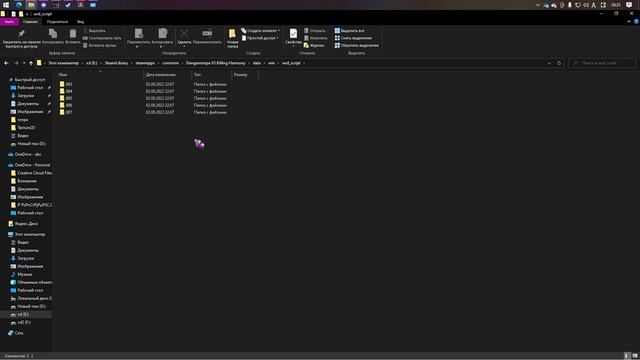Click Обратить выделение (Invert selection)
Screen dimensions: 640x360
(x=357, y=45)
